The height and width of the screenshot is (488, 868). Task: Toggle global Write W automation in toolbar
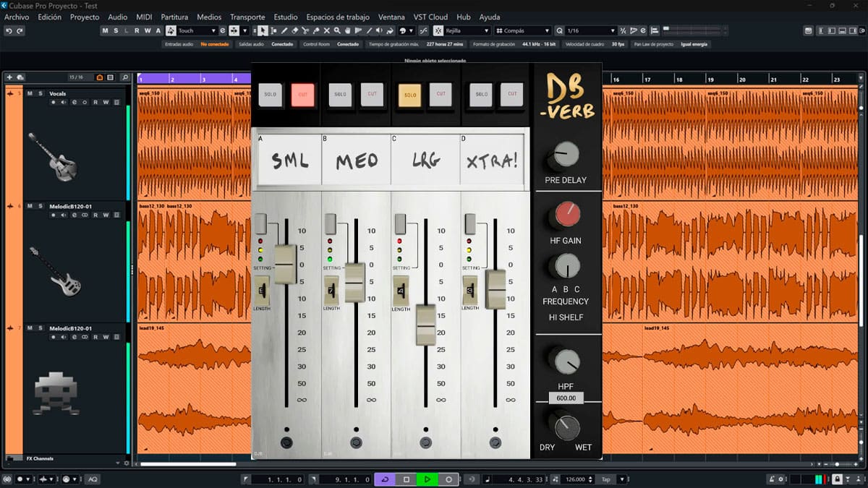click(x=148, y=31)
